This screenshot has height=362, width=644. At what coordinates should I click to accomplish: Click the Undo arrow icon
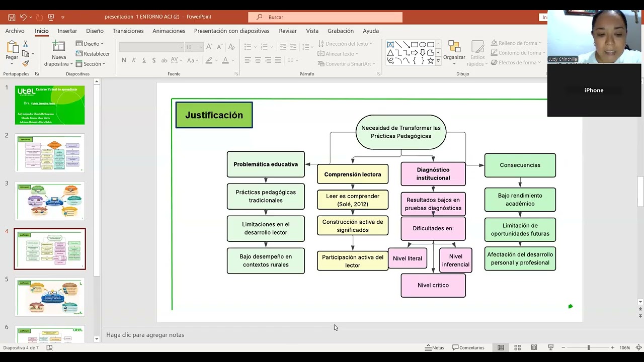point(23,17)
